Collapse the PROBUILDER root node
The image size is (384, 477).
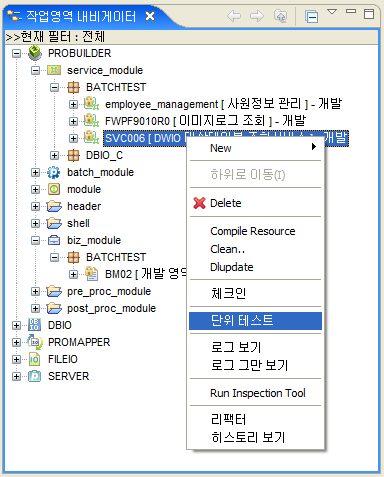click(16, 53)
